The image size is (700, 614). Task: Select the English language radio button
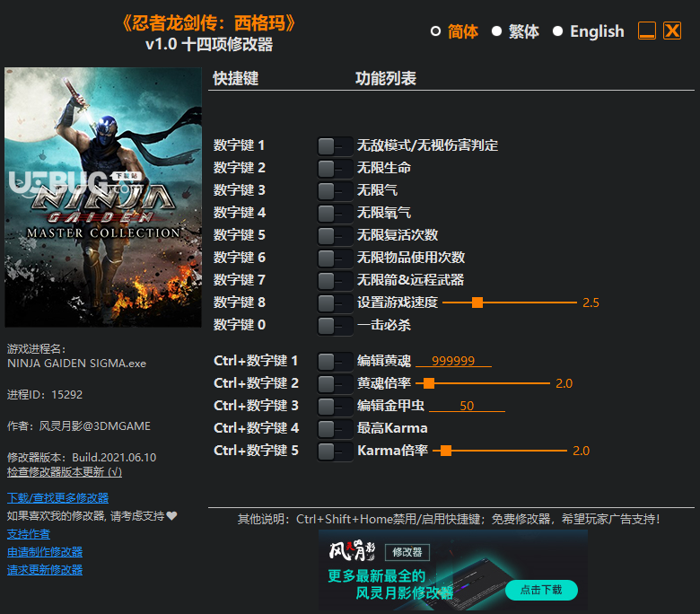click(557, 31)
